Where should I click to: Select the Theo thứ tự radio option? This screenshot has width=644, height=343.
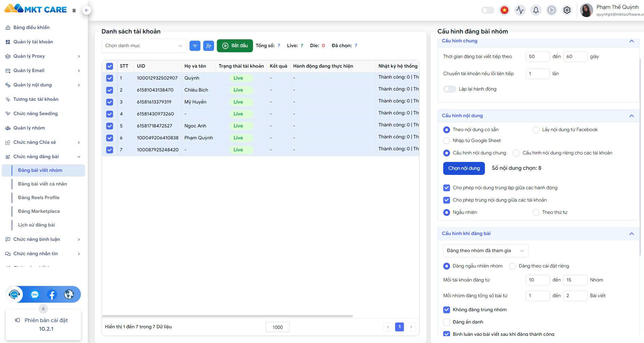pyautogui.click(x=536, y=212)
